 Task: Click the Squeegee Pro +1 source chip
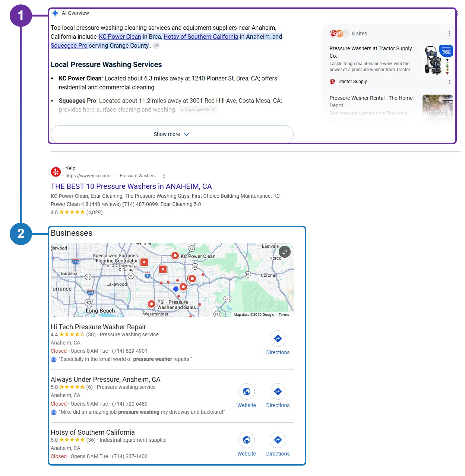(x=198, y=110)
